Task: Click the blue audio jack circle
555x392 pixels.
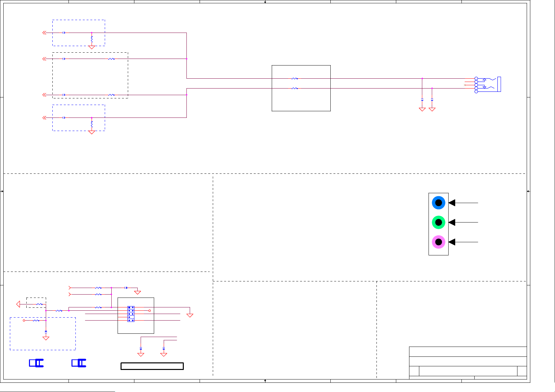Action: (438, 203)
